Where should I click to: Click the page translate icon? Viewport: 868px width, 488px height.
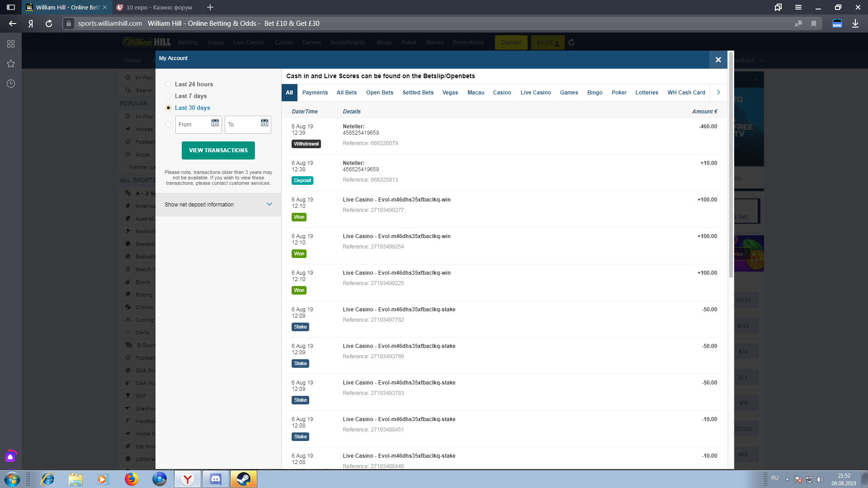[798, 23]
